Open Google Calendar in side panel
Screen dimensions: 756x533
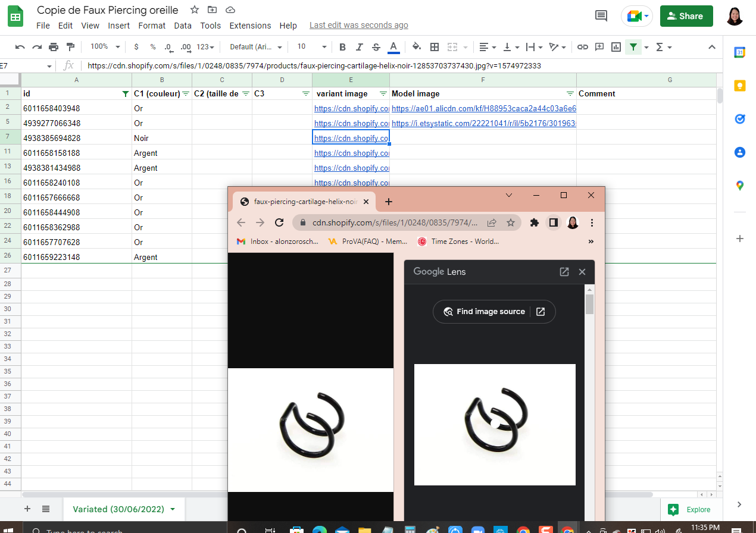point(740,52)
